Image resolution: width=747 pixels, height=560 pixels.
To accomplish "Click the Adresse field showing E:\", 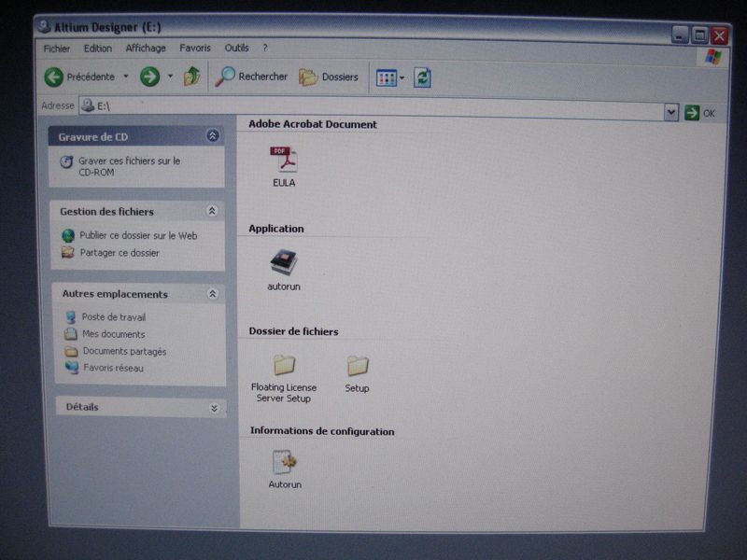I will [372, 108].
